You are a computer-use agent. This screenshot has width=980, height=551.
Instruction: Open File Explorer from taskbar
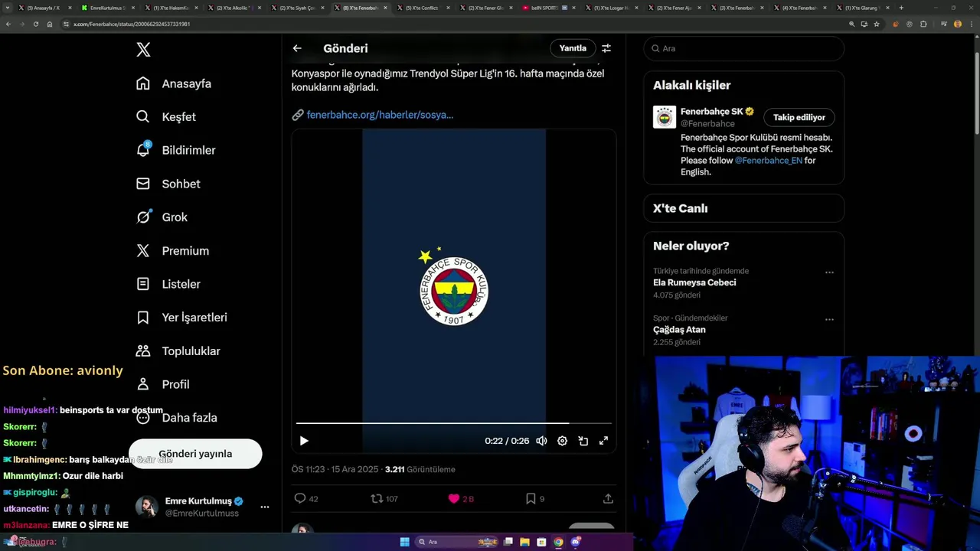[524, 542]
